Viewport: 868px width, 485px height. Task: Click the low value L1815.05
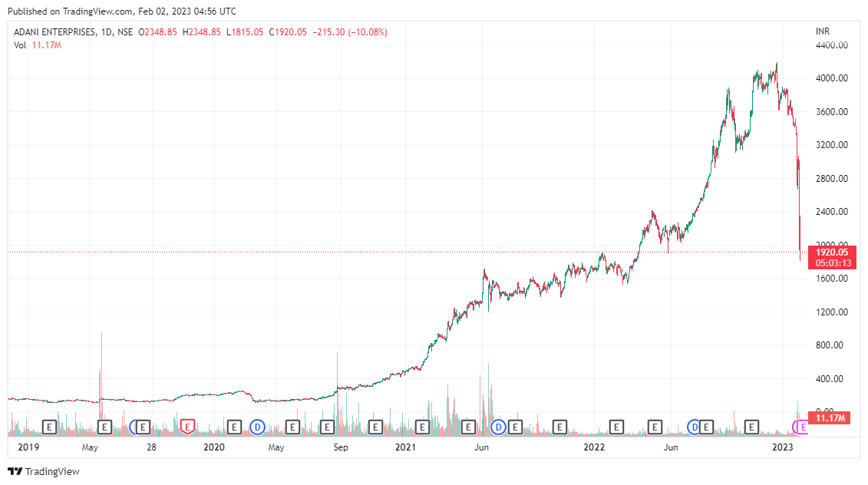click(245, 32)
